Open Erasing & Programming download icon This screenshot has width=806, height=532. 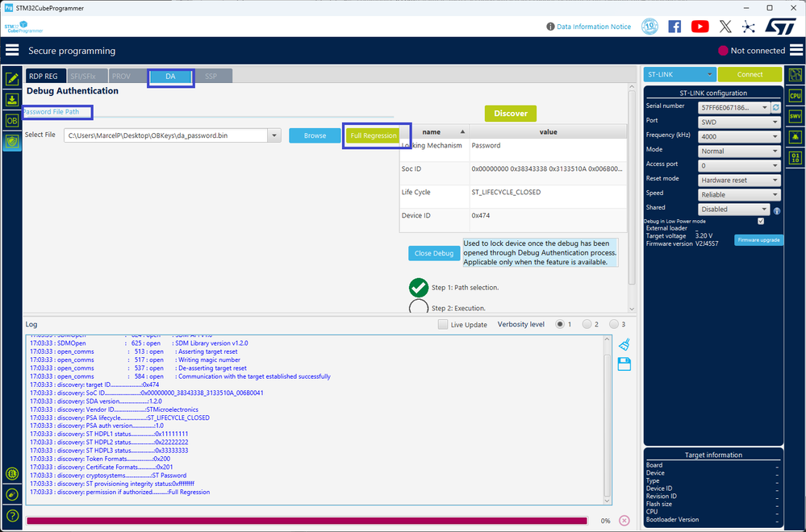(x=12, y=100)
